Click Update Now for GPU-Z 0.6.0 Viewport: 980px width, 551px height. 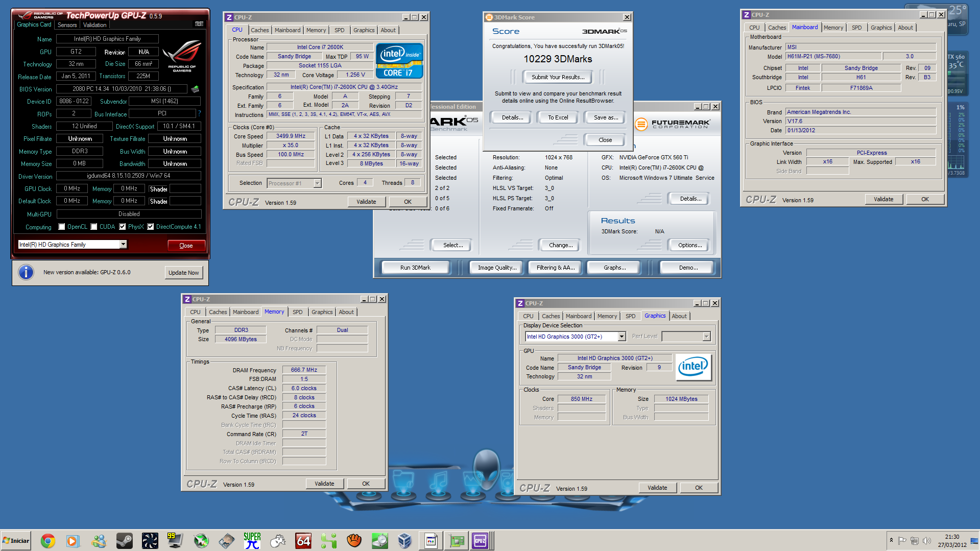pos(184,273)
